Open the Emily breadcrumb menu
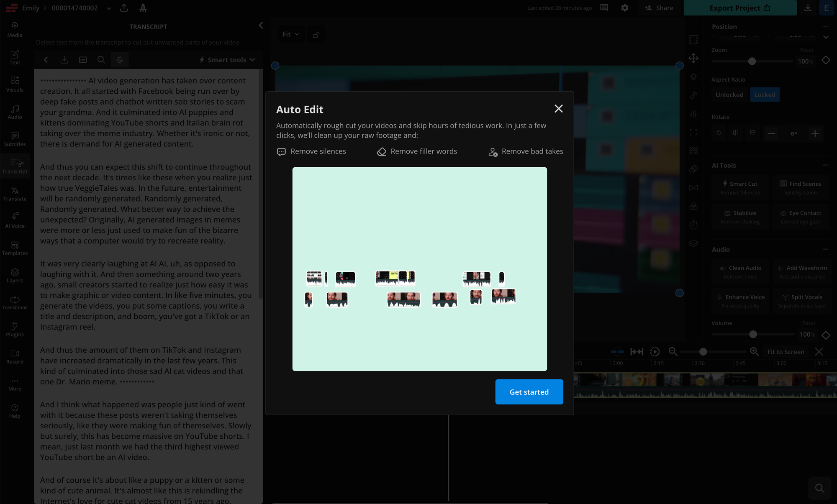 click(x=31, y=8)
